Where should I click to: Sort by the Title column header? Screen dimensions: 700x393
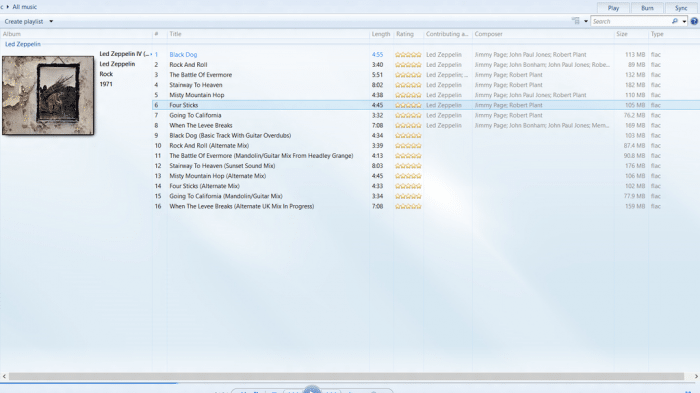click(x=175, y=34)
